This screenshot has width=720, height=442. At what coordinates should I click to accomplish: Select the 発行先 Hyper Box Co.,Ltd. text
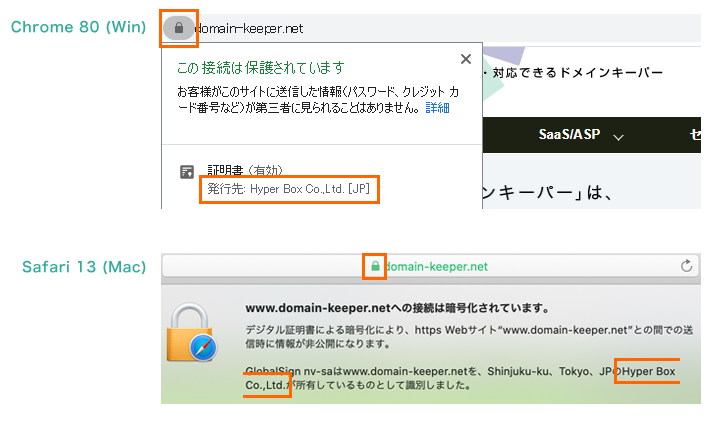pos(288,189)
